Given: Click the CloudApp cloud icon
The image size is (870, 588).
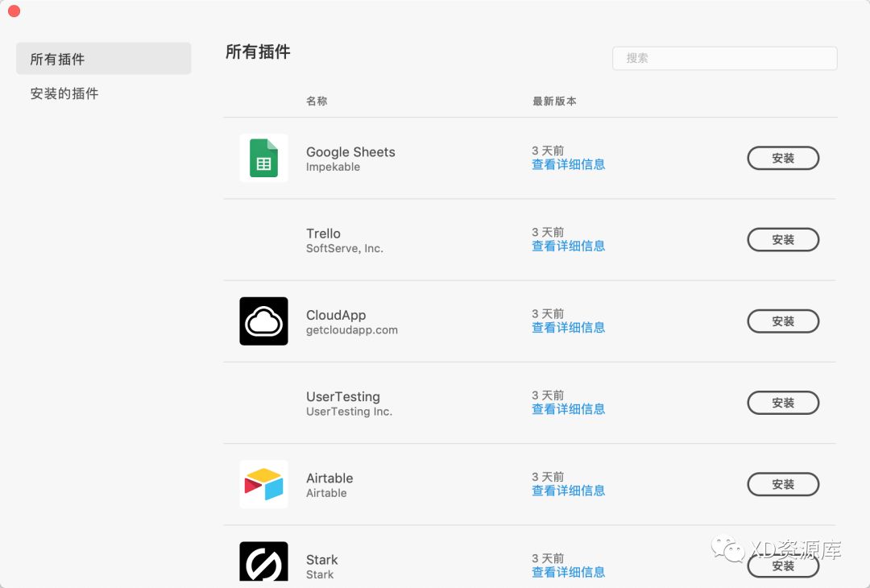Looking at the screenshot, I should (263, 321).
